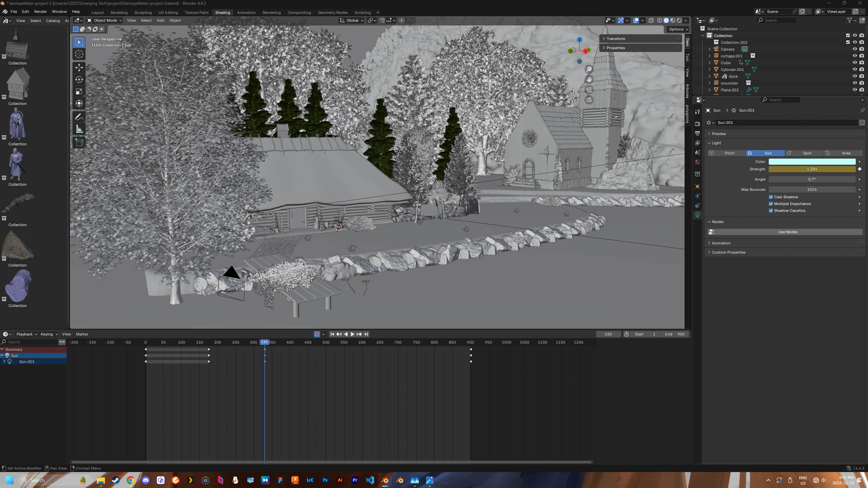
Task: Open the Object Mode dropdown
Action: [x=104, y=20]
